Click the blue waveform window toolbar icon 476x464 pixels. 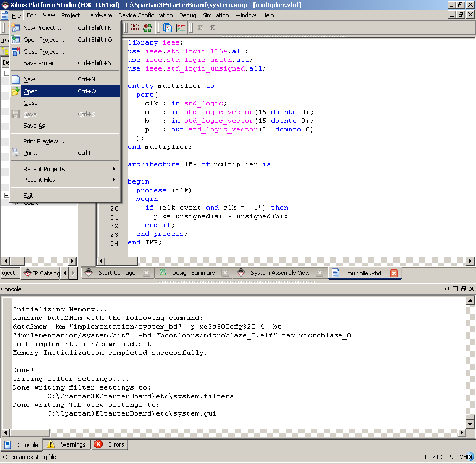[x=168, y=28]
